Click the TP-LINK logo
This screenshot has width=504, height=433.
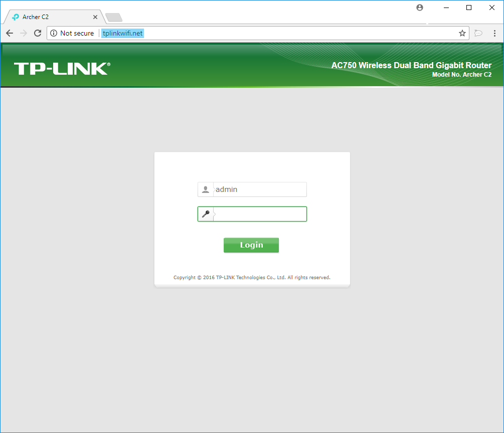point(62,69)
